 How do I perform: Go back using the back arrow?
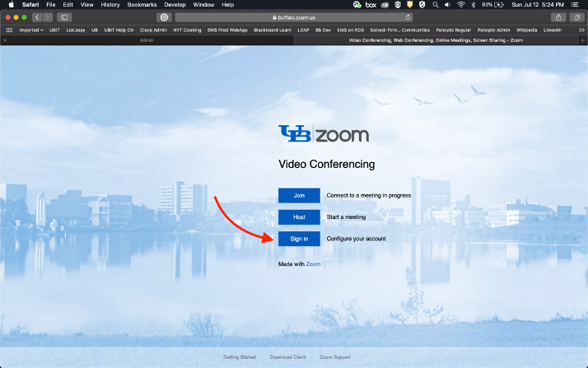point(37,17)
